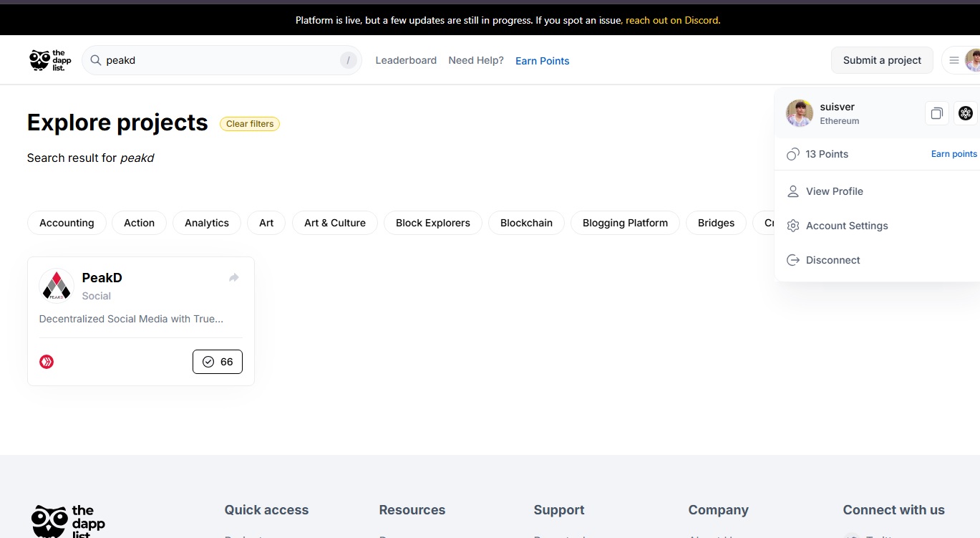980x538 pixels.
Task: Filter by Block Explorers category
Action: tap(433, 223)
